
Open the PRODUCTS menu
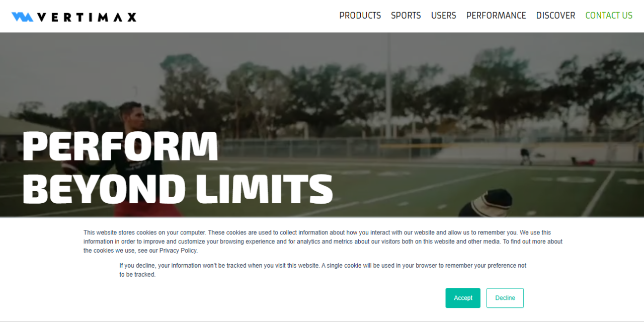360,16
